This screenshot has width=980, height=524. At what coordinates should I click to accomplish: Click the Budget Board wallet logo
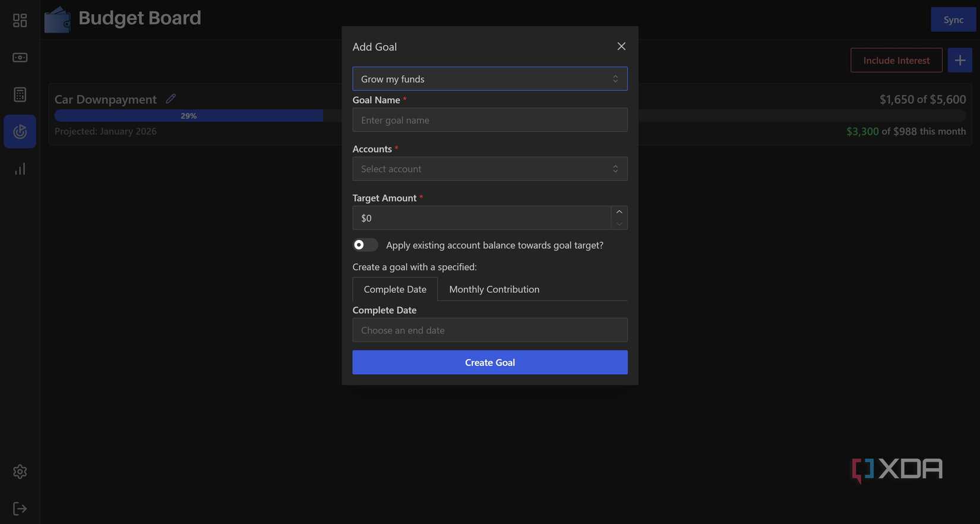pos(58,20)
